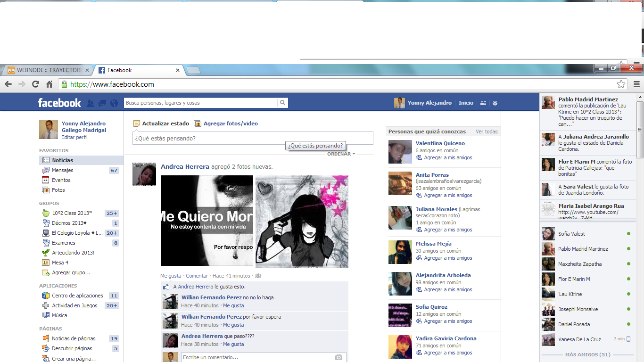Add Melissa Mejía as friend
The width and height of the screenshot is (644, 362).
click(444, 258)
